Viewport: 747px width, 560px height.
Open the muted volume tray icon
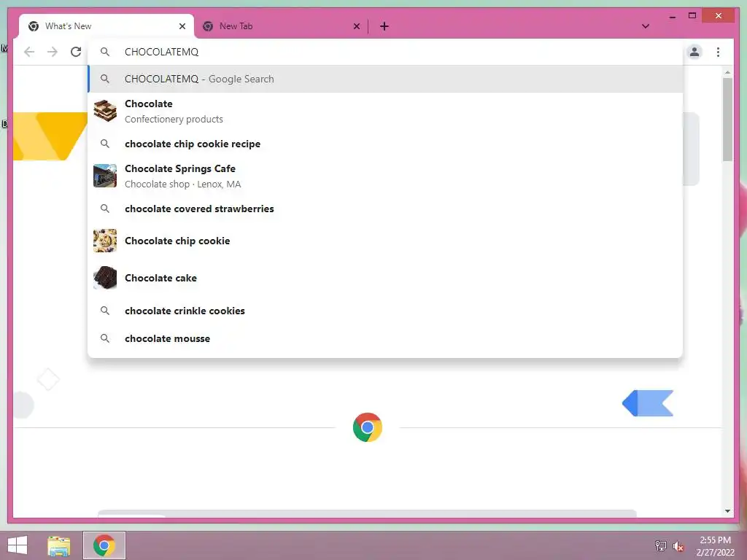click(678, 546)
